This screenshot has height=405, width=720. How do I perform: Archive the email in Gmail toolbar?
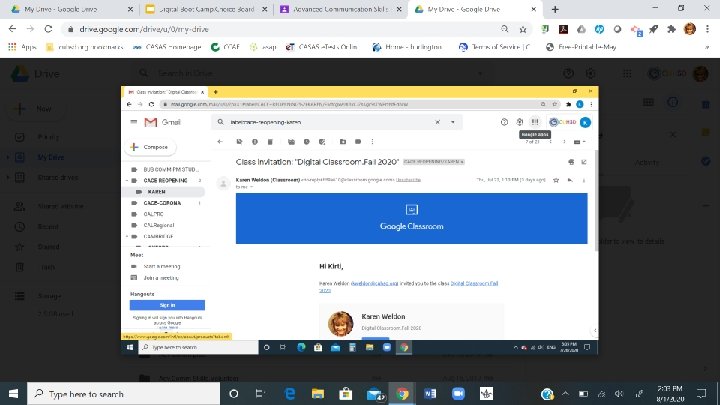pyautogui.click(x=239, y=142)
